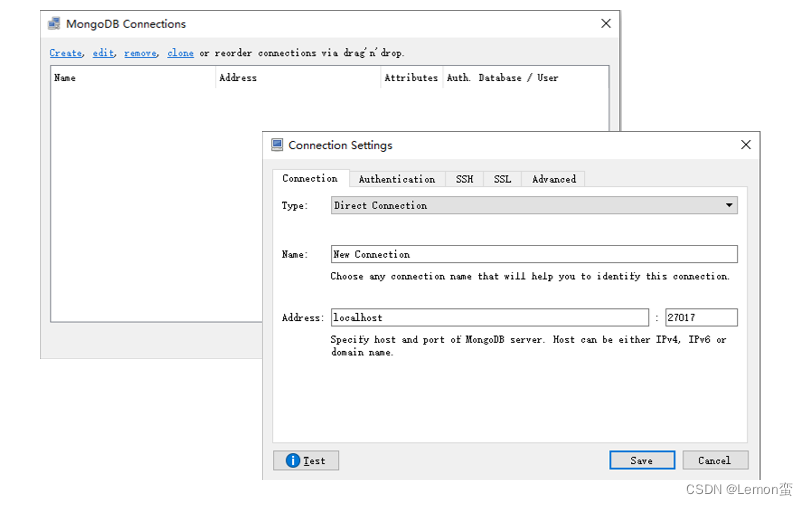Screen dimensions: 808x506
Task: Focus the port field showing 27017
Action: point(701,317)
